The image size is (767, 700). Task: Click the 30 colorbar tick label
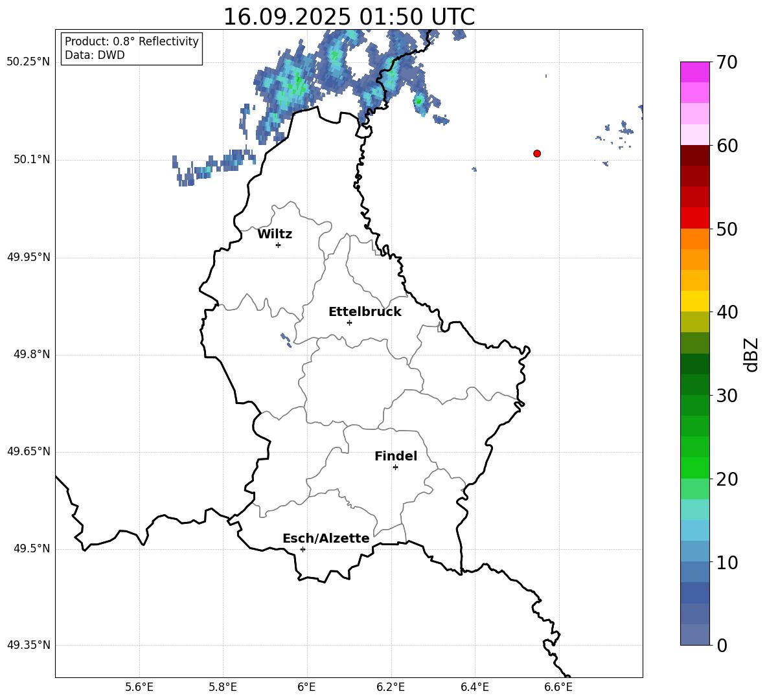727,396
